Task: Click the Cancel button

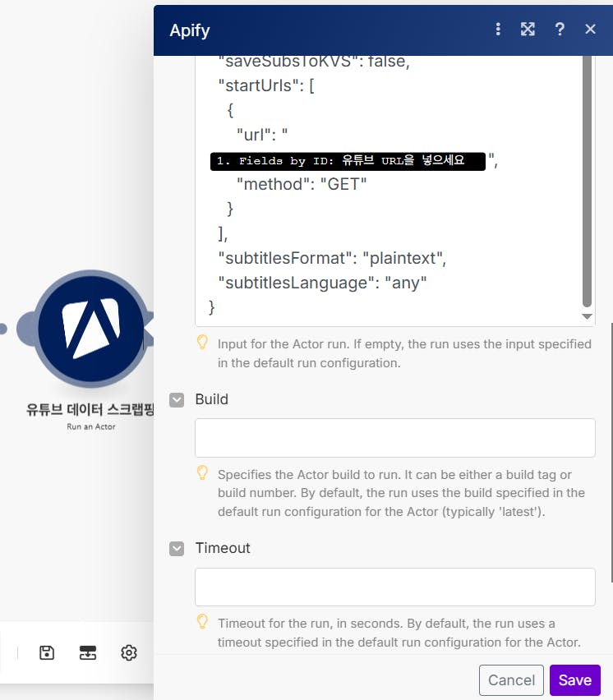Action: [x=511, y=680]
